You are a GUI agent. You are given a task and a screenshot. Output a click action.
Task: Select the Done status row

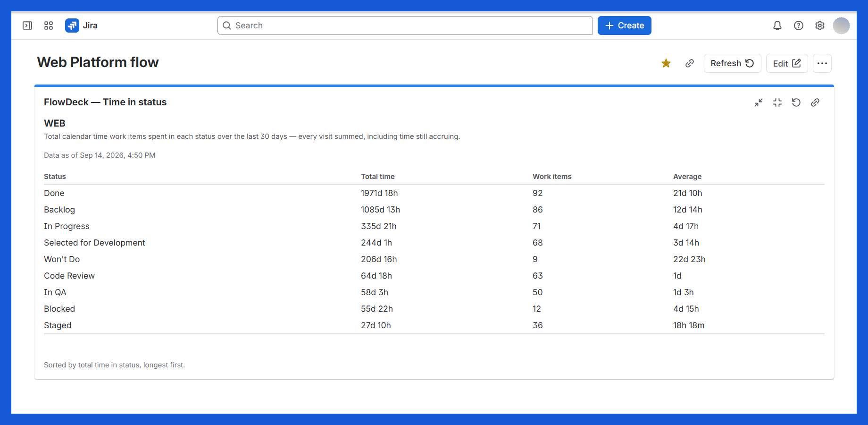tap(434, 193)
